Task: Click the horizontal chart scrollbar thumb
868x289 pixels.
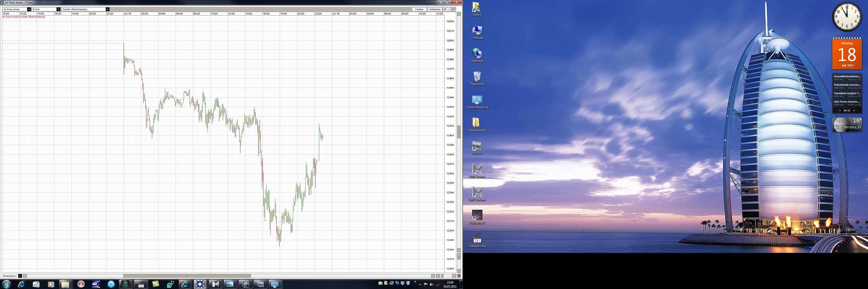Action: point(187,276)
